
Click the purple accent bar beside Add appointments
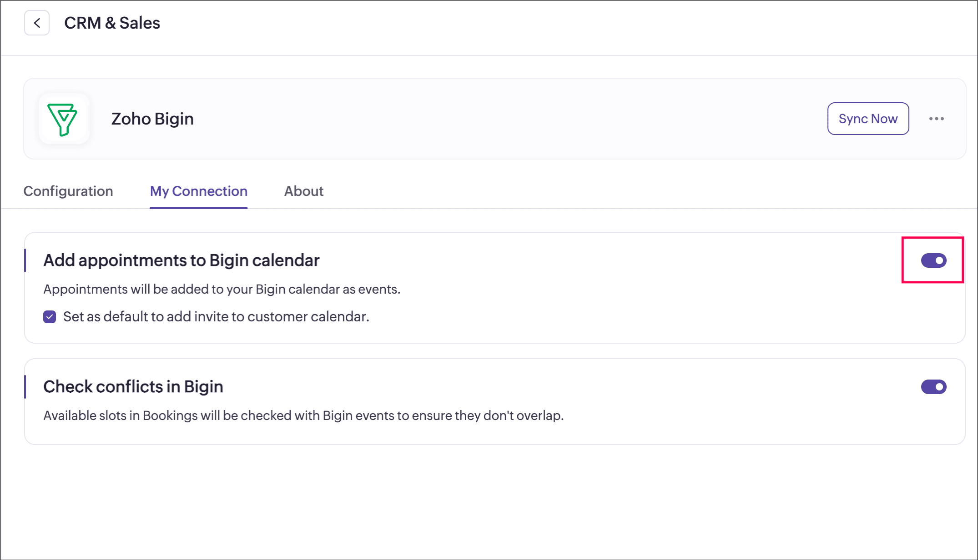(25, 260)
